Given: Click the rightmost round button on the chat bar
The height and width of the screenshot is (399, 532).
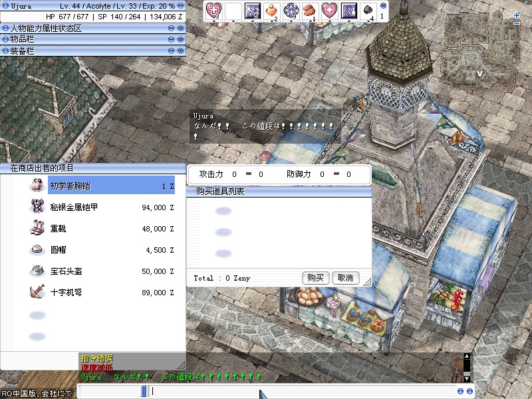Looking at the screenshot, I should [470, 391].
